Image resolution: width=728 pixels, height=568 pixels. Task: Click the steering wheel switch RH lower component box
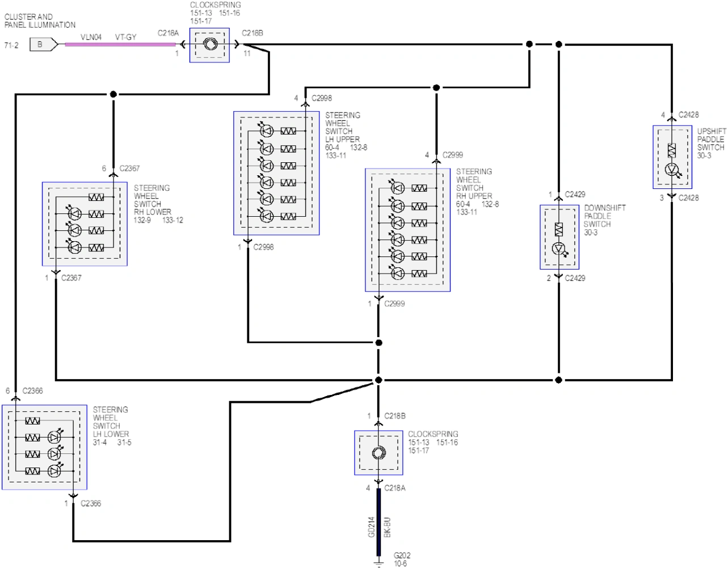[85, 224]
